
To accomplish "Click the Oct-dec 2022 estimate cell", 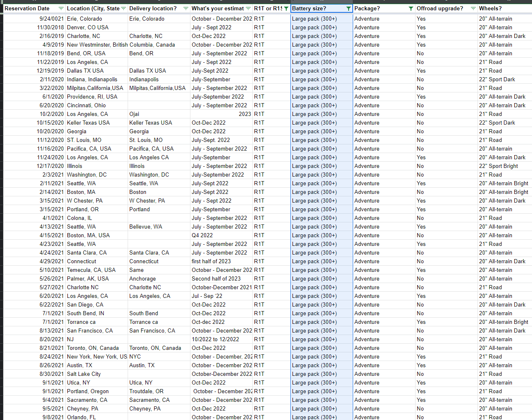I will (x=221, y=322).
